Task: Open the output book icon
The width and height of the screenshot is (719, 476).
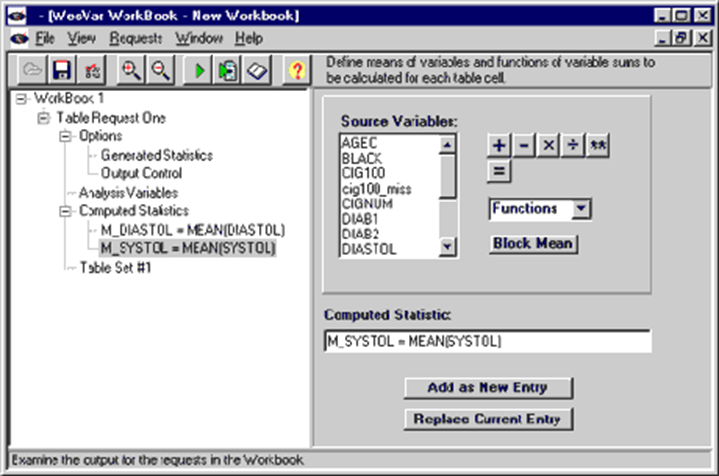Action: coord(257,70)
